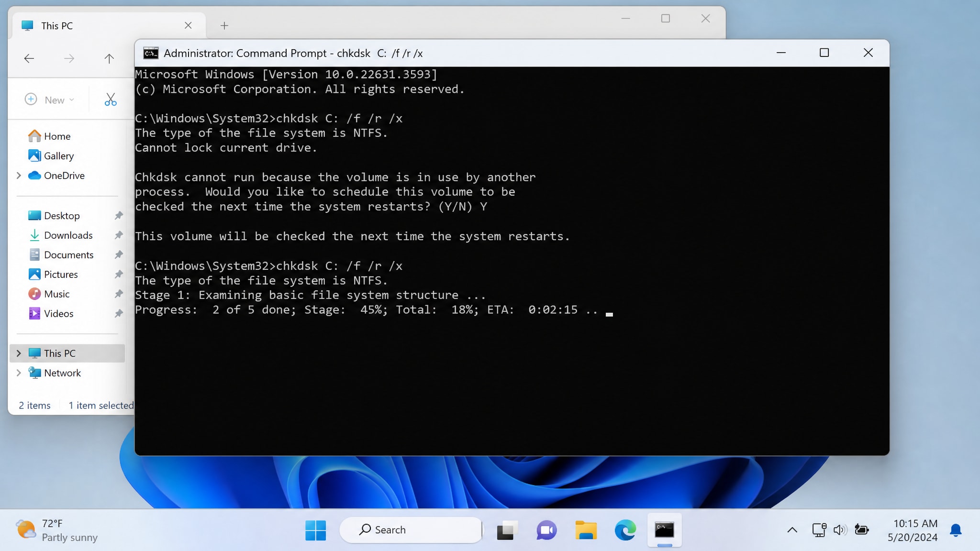Open Home in the navigation pane
The image size is (980, 551).
(57, 136)
